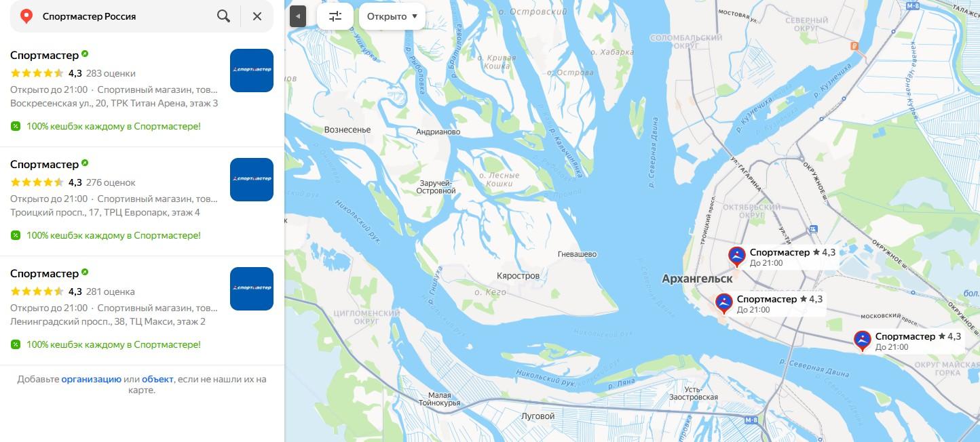Click the red location pin in the search box
The width and height of the screenshot is (980, 442).
(x=26, y=16)
